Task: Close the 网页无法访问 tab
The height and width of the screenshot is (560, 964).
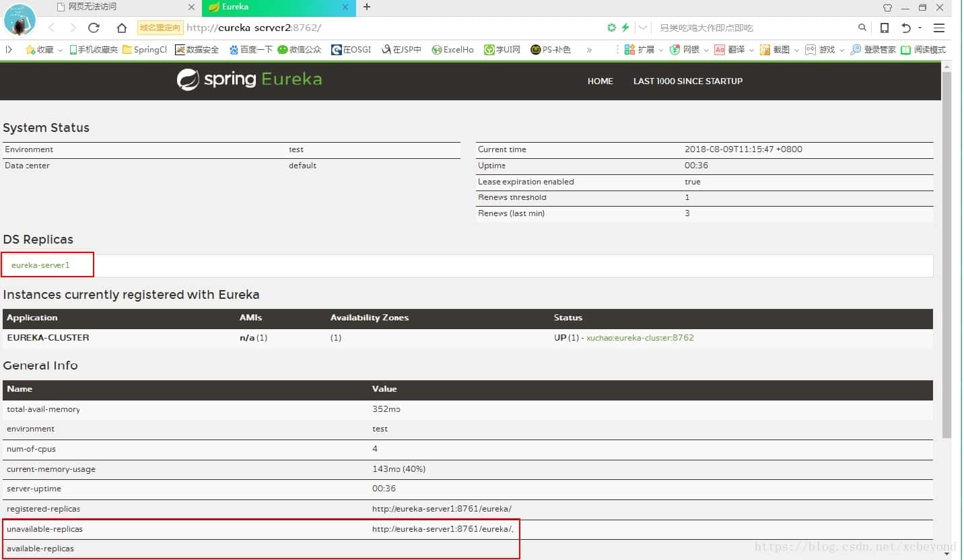Action: click(191, 7)
